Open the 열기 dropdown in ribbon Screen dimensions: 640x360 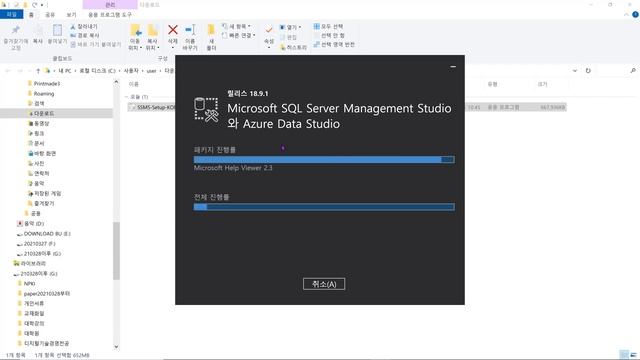tap(291, 27)
